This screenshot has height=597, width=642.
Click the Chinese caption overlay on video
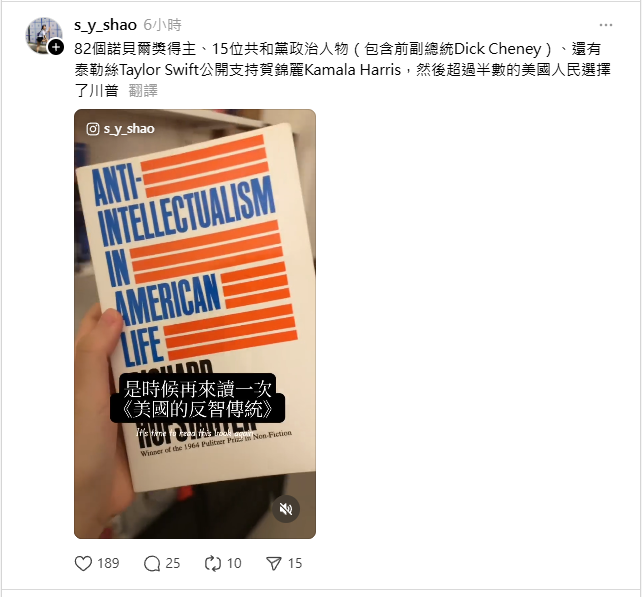point(197,398)
